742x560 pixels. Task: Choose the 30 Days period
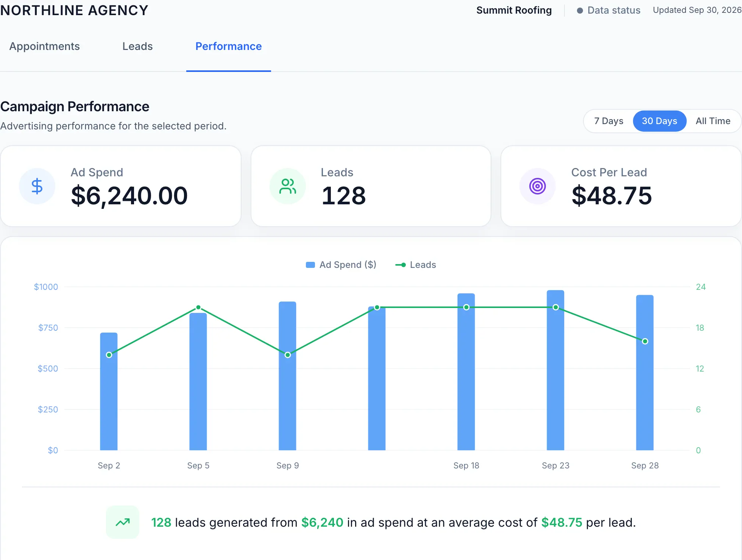point(659,121)
